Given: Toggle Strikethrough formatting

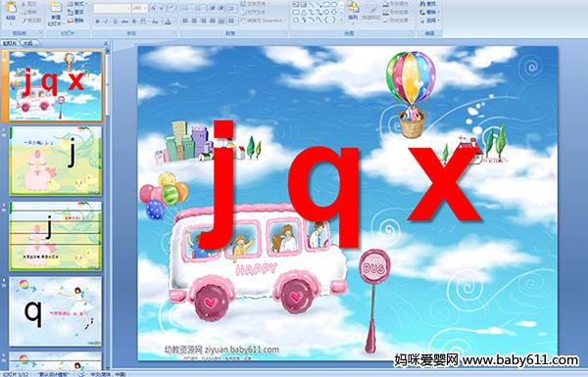Looking at the screenshot, I should click(124, 22).
